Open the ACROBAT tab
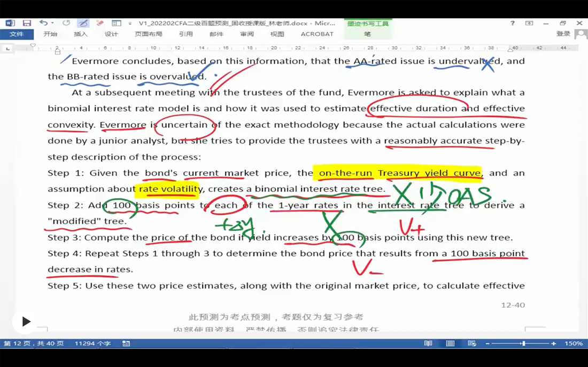 tap(317, 34)
